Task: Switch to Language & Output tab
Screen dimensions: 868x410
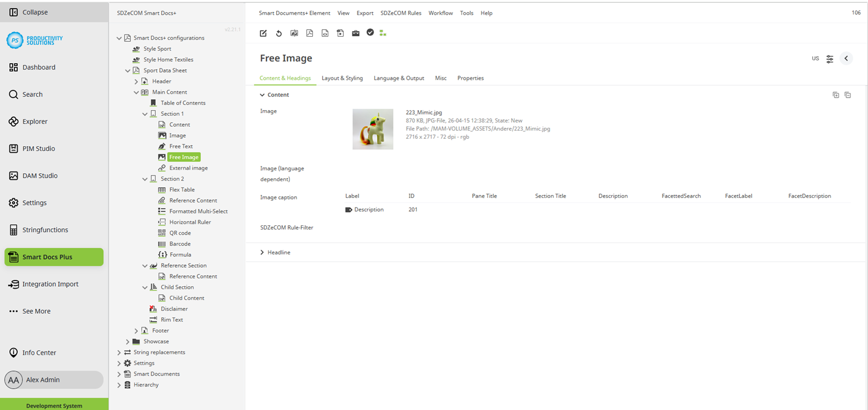Action: pos(399,78)
